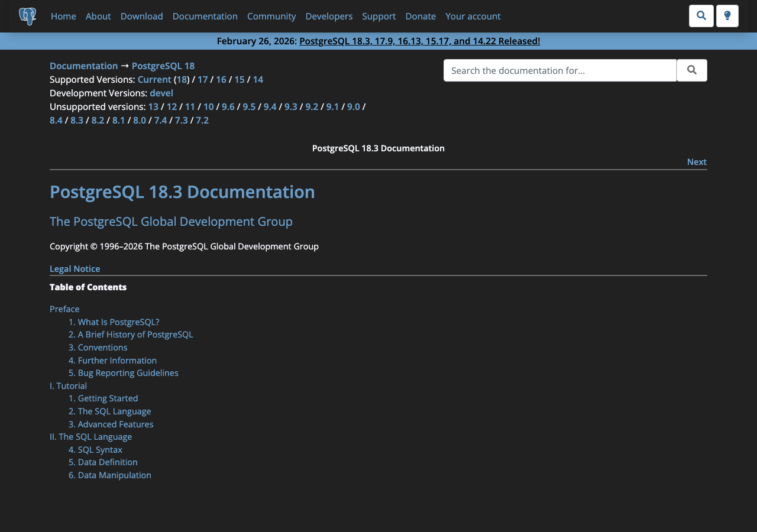Click the documentation search magnifier button
Viewport: 757px width, 532px height.
pyautogui.click(x=691, y=70)
